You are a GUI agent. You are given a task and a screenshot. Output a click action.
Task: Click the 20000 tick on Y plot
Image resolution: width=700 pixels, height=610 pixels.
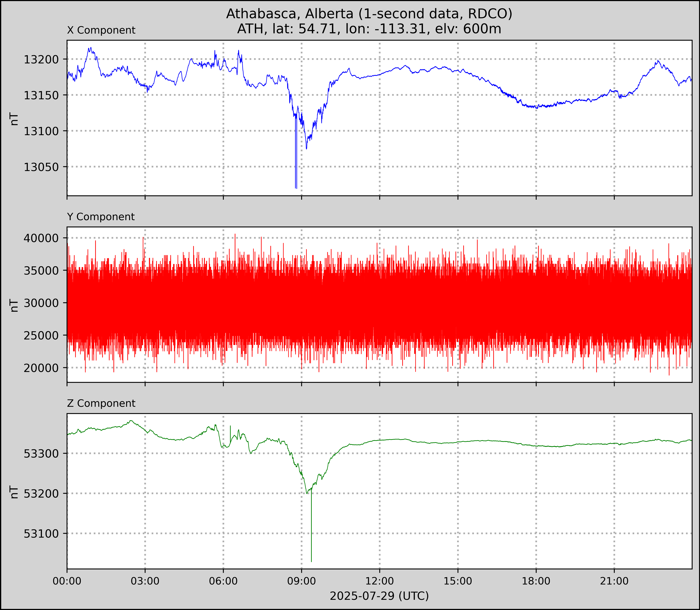pos(41,368)
